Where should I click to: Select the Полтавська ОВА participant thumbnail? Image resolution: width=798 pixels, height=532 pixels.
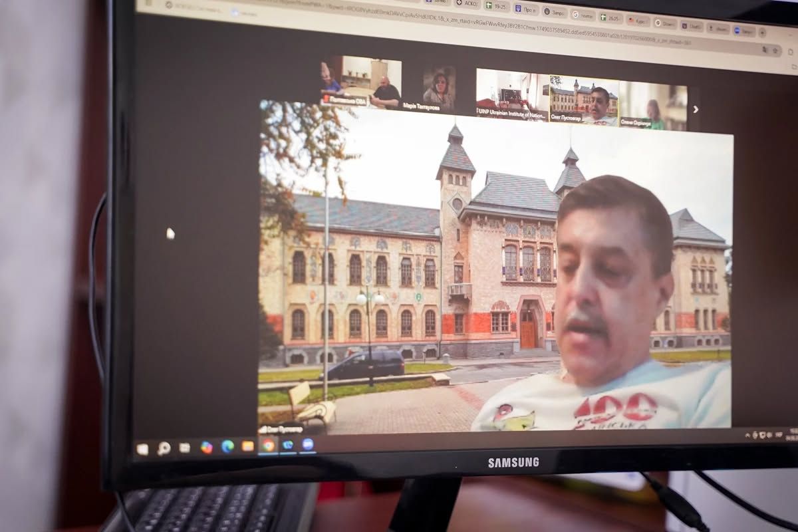click(x=362, y=81)
